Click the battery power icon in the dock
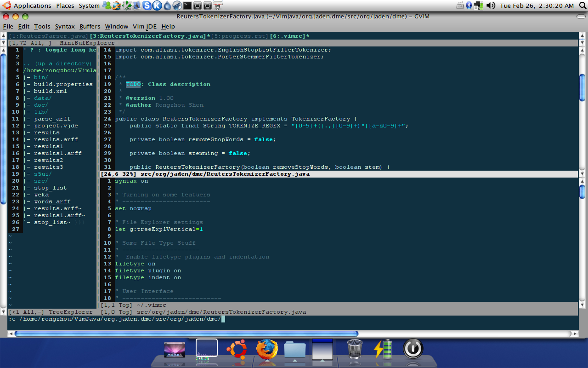Image resolution: width=588 pixels, height=368 pixels. (x=383, y=349)
